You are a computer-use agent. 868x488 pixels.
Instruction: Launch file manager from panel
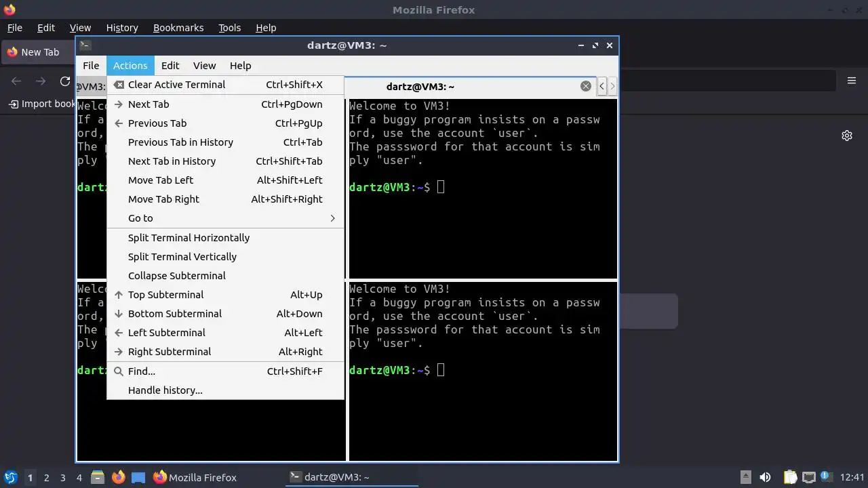(x=98, y=478)
